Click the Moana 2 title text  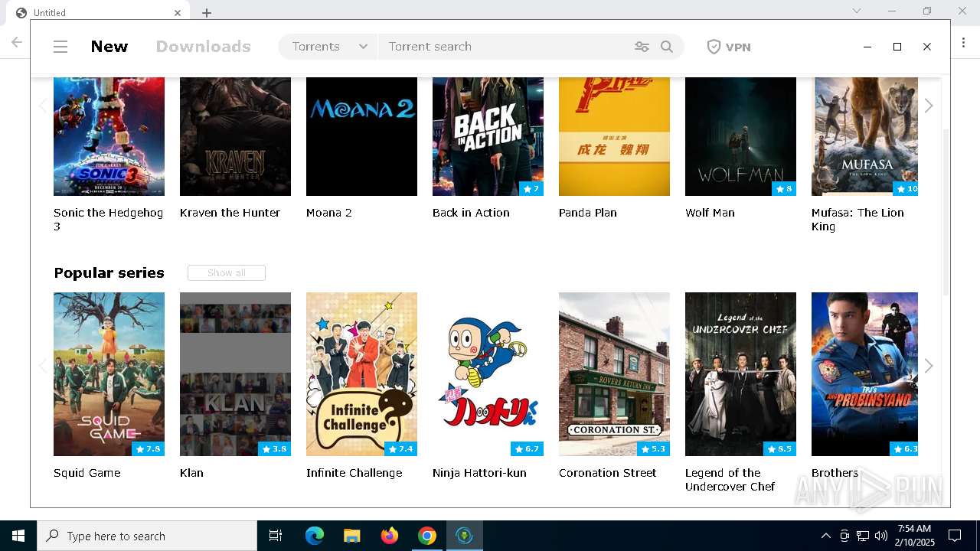[x=329, y=213]
